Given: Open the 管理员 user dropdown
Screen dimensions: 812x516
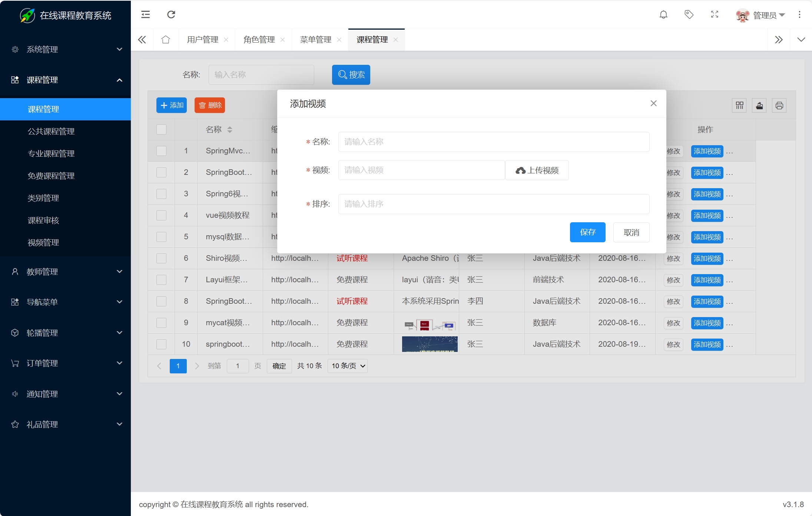Looking at the screenshot, I should tap(765, 15).
